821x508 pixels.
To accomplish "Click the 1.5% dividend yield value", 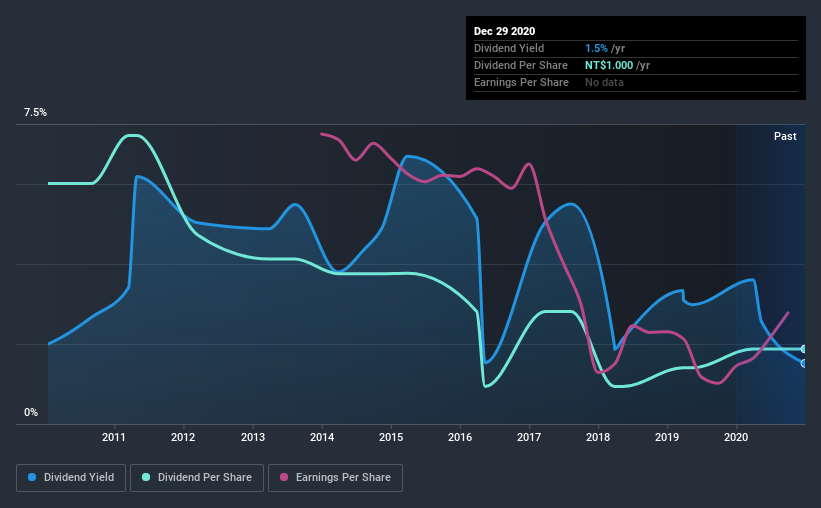I will tap(596, 48).
